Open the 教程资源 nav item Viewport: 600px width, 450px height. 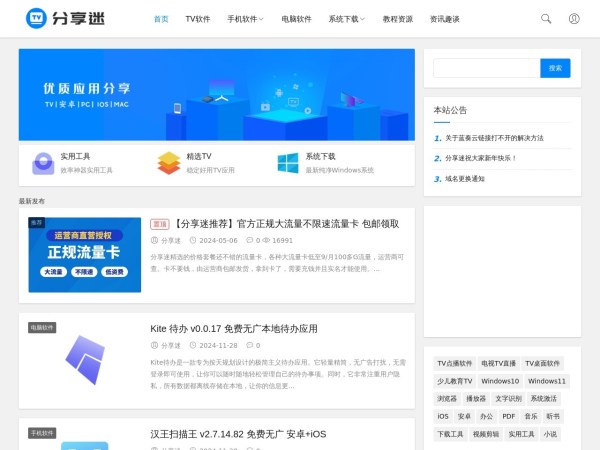point(397,19)
